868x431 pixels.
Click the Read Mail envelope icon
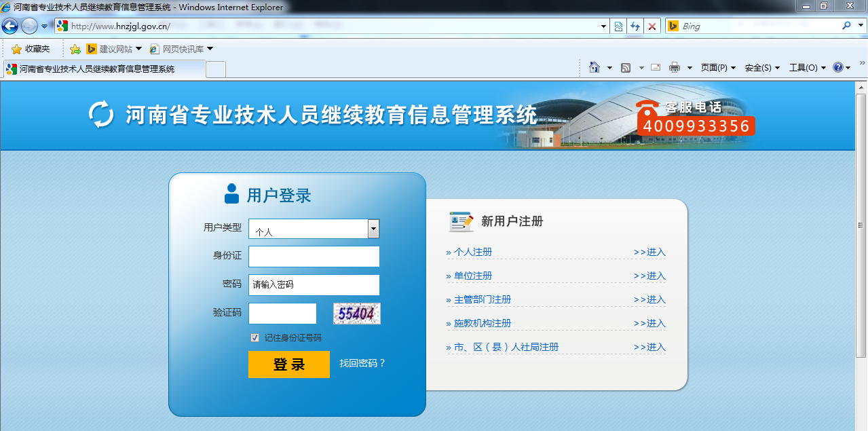[656, 67]
